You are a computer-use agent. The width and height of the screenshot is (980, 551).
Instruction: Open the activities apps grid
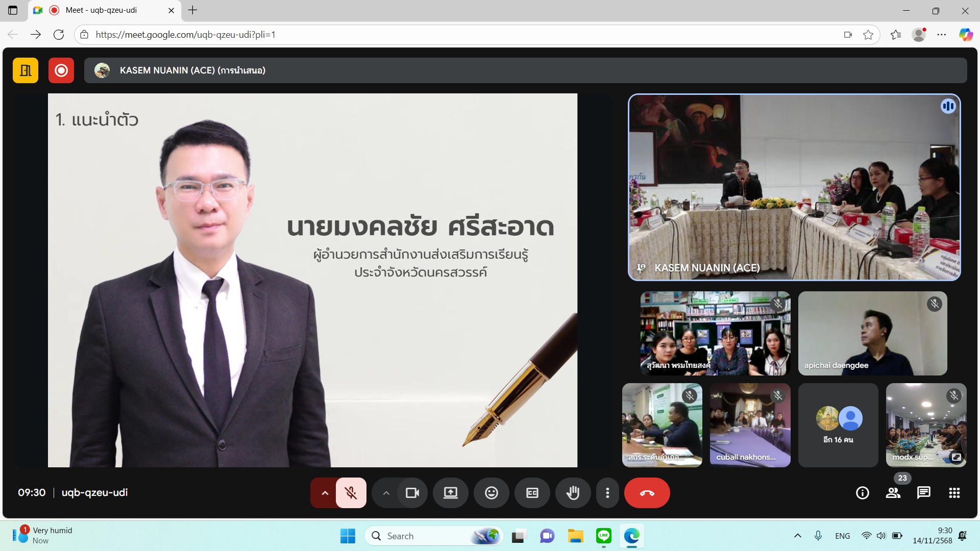[954, 493]
